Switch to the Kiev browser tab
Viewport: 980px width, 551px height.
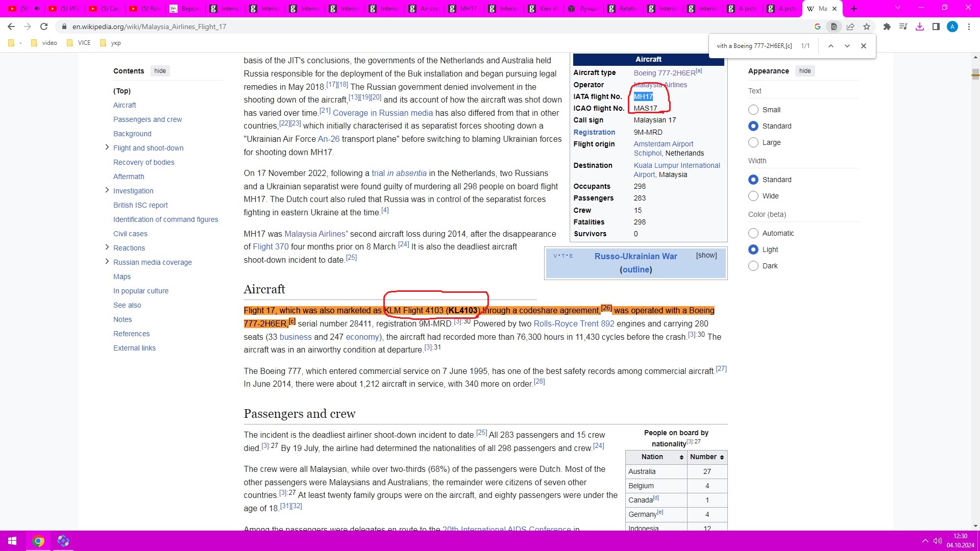pos(544,9)
